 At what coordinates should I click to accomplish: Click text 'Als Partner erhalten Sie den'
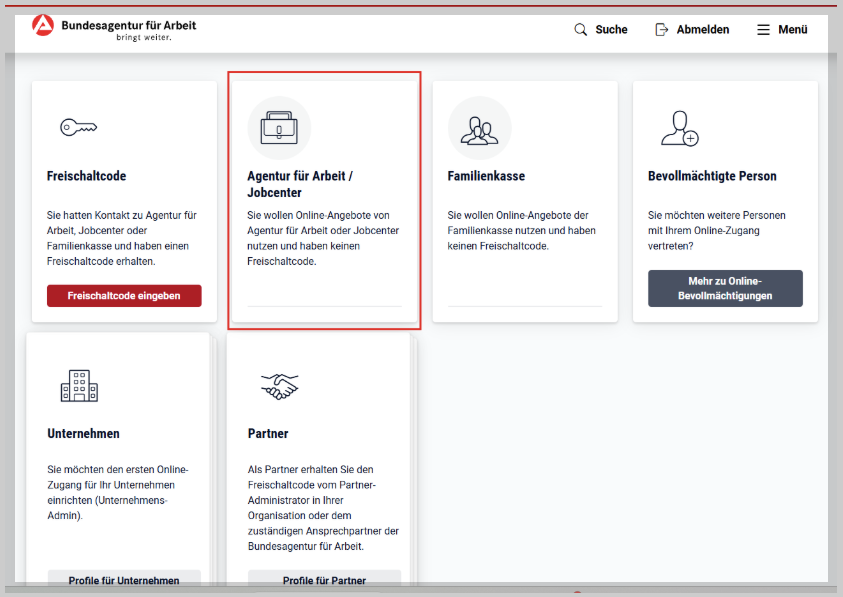[323, 508]
